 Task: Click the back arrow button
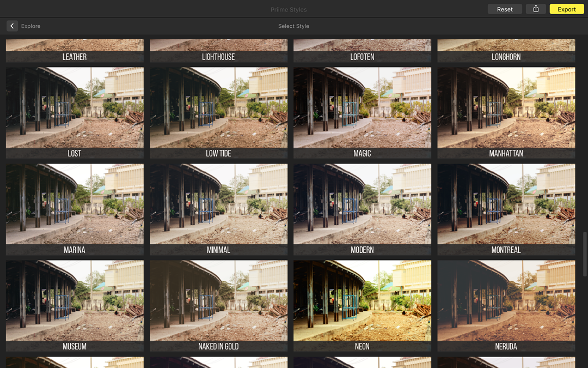pyautogui.click(x=12, y=26)
